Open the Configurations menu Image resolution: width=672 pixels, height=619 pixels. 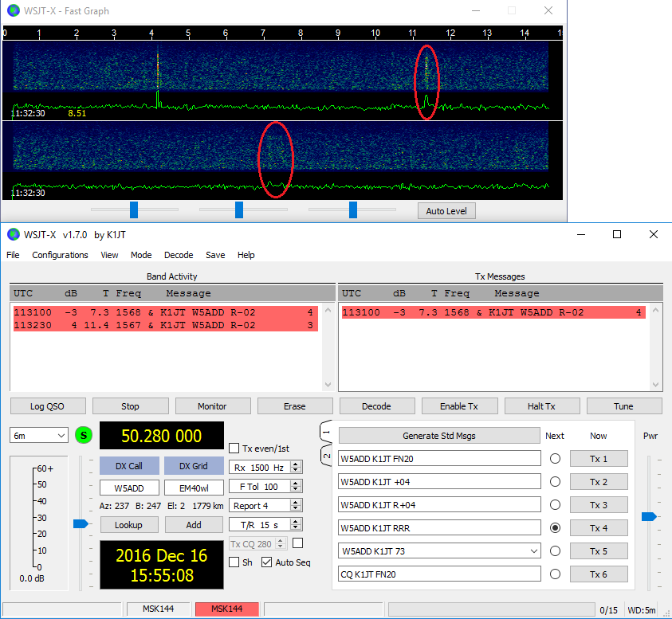point(60,255)
